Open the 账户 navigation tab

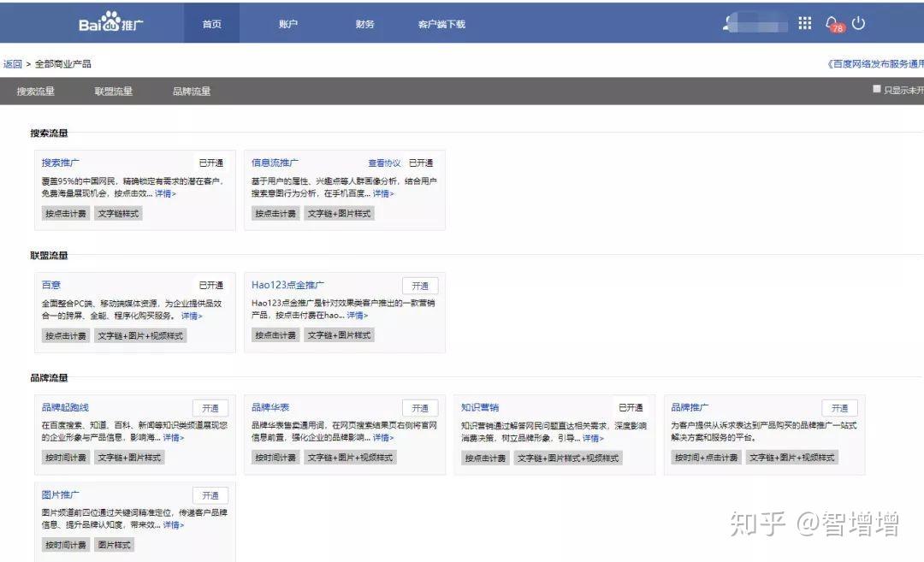click(288, 24)
